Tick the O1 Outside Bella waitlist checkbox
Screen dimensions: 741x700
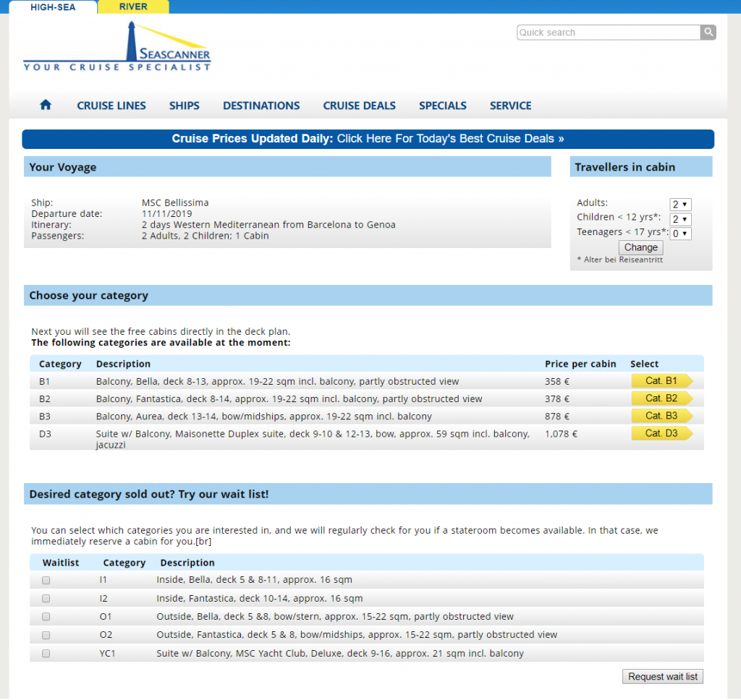[46, 617]
